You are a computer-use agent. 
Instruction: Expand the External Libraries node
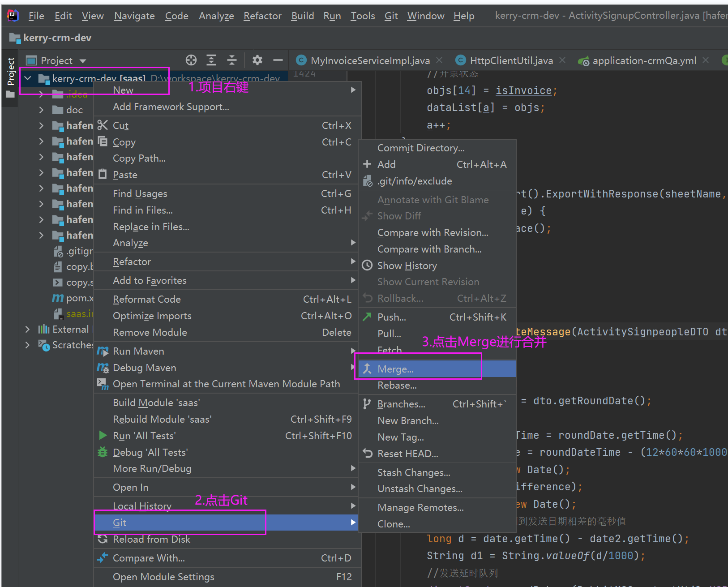(28, 329)
